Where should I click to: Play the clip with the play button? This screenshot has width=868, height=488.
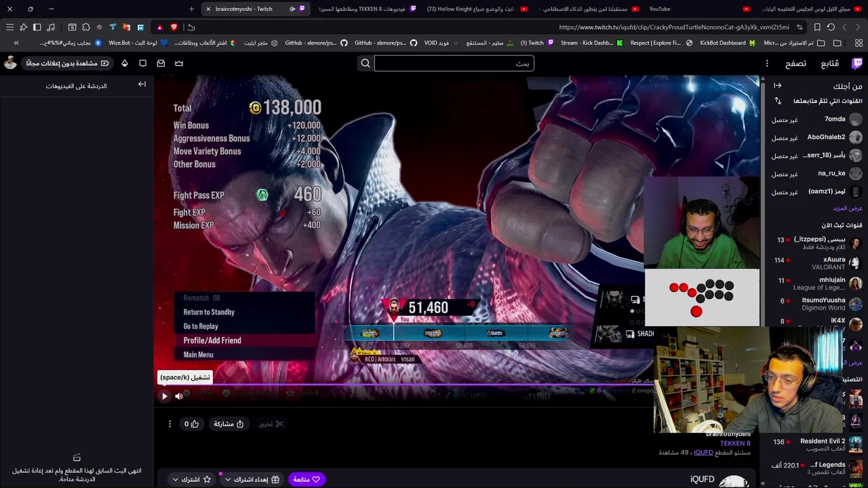point(164,396)
